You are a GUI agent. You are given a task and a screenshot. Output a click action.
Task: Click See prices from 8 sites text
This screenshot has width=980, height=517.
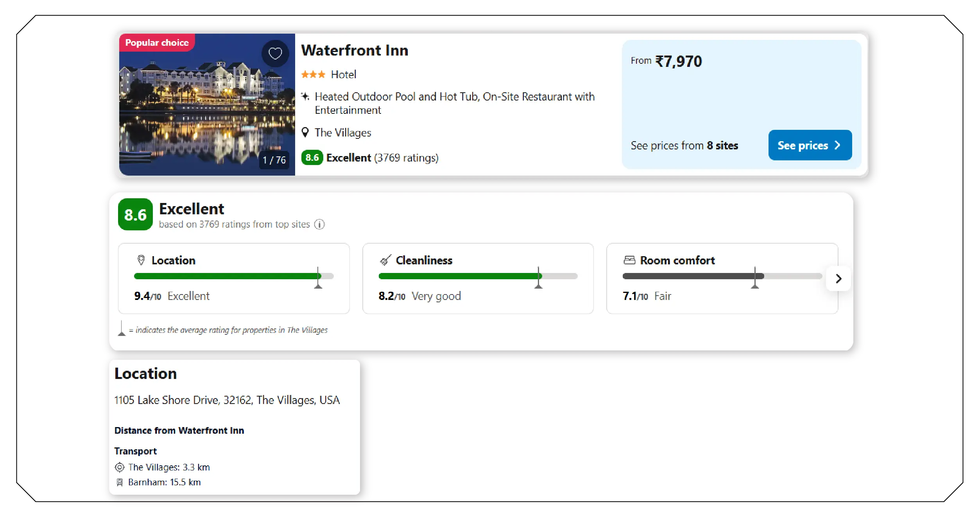click(685, 145)
